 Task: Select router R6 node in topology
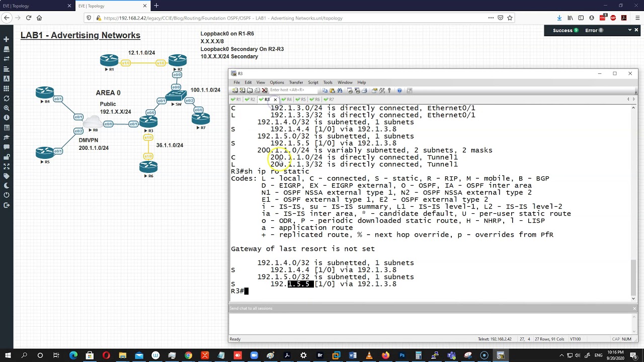148,167
